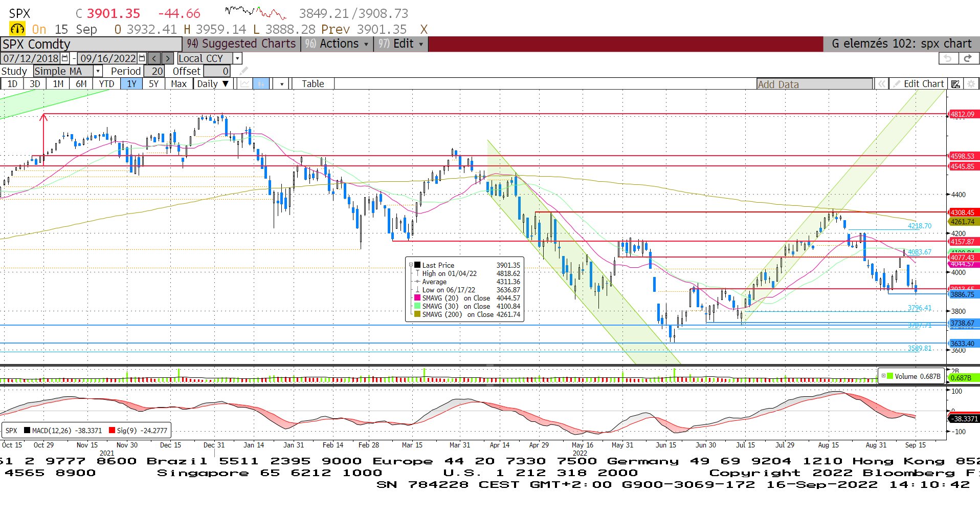Click the SMAVG (30) green color swatch
980x513 pixels.
click(417, 306)
